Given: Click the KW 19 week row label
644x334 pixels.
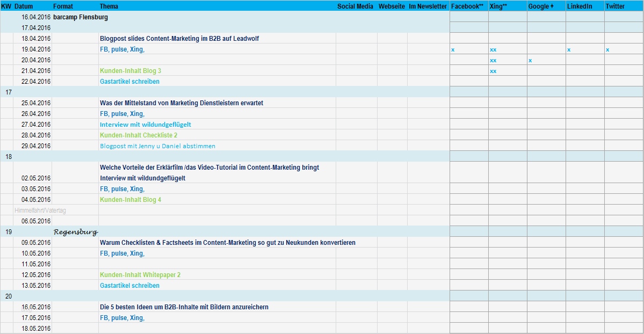Looking at the screenshot, I should [x=8, y=231].
